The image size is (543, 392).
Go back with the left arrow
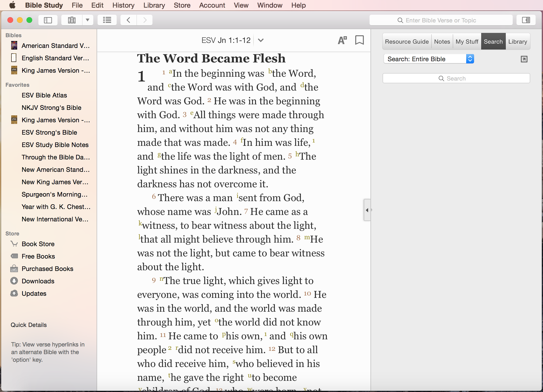pyautogui.click(x=129, y=20)
